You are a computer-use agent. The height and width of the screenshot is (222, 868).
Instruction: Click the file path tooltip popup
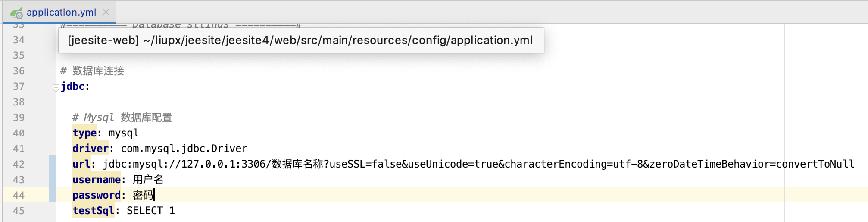point(300,40)
